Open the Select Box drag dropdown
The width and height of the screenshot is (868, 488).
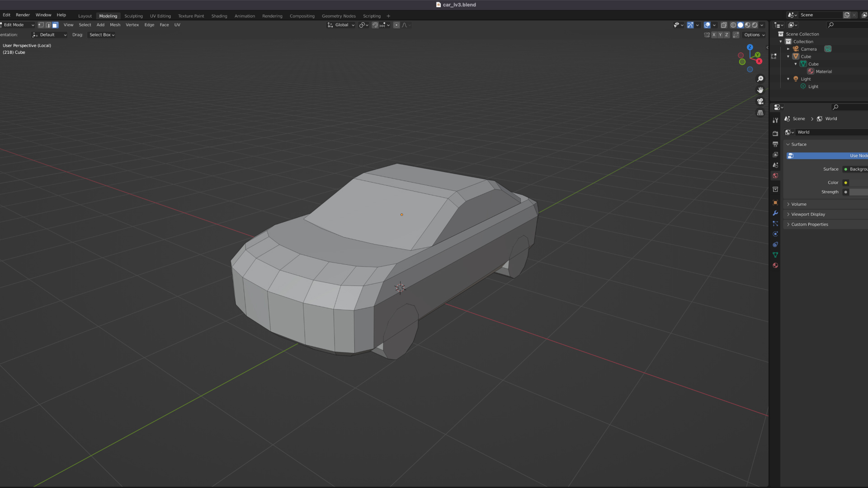pyautogui.click(x=102, y=35)
